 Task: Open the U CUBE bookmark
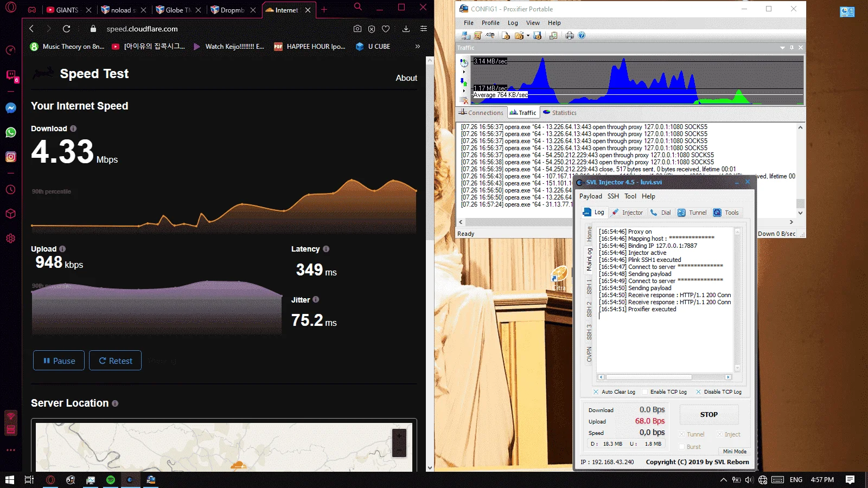(373, 47)
